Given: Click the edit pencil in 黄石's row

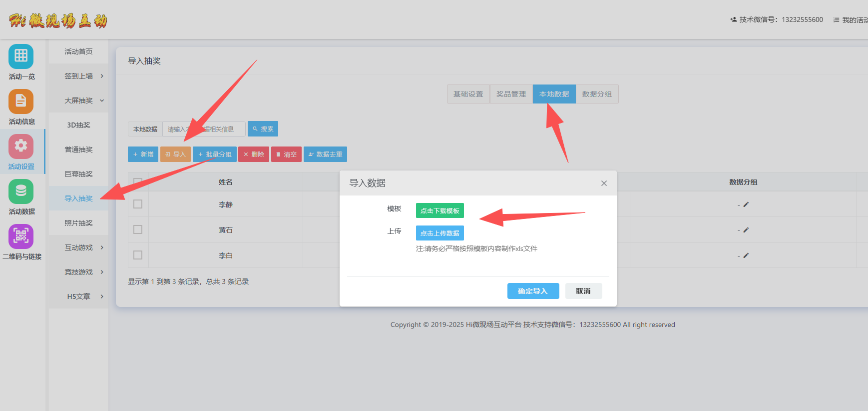Looking at the screenshot, I should tap(746, 230).
